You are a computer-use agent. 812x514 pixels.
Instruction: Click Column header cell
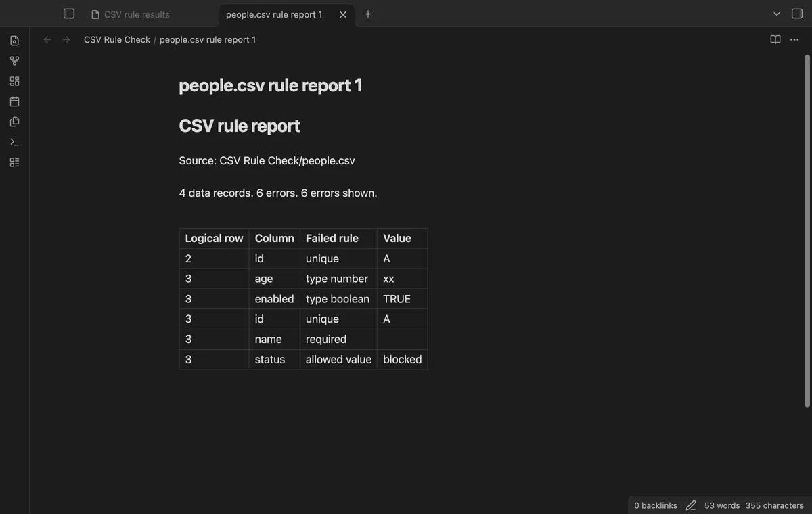coord(274,238)
